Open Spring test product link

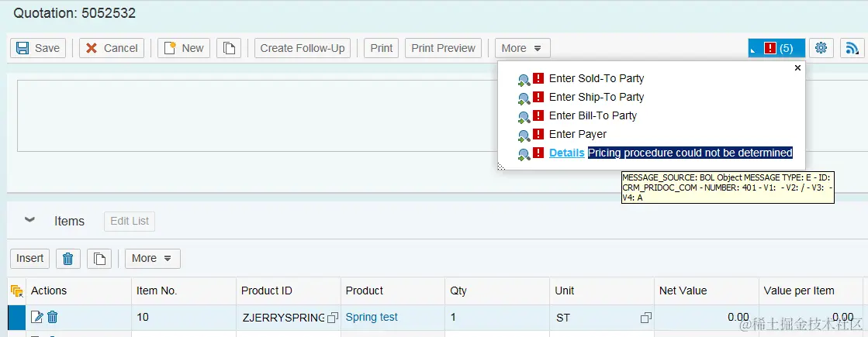pyautogui.click(x=372, y=317)
